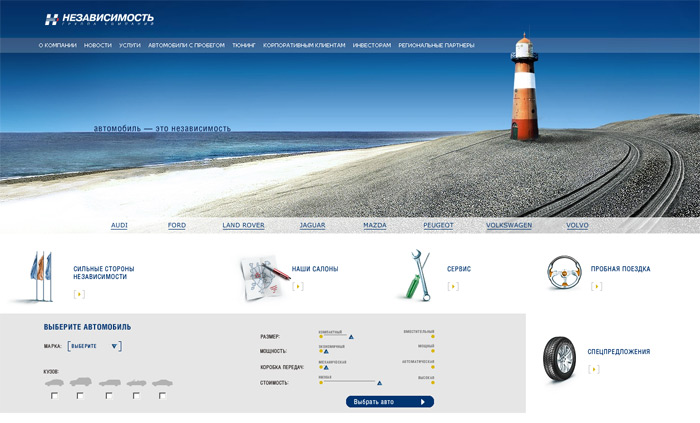Open the Марка brand dropdown
Viewport: 700px width, 423px height.
click(94, 346)
